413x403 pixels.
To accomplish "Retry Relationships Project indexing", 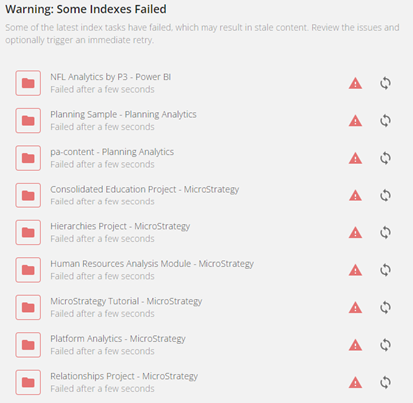I will (x=385, y=382).
